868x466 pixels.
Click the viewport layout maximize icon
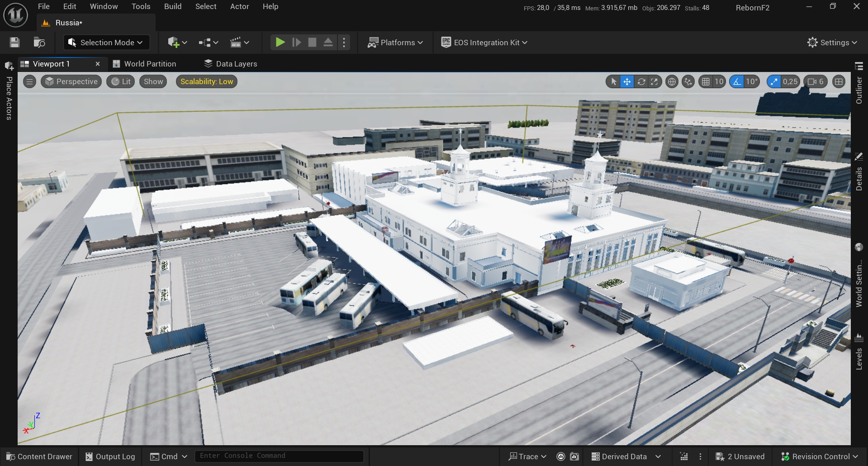pyautogui.click(x=839, y=82)
